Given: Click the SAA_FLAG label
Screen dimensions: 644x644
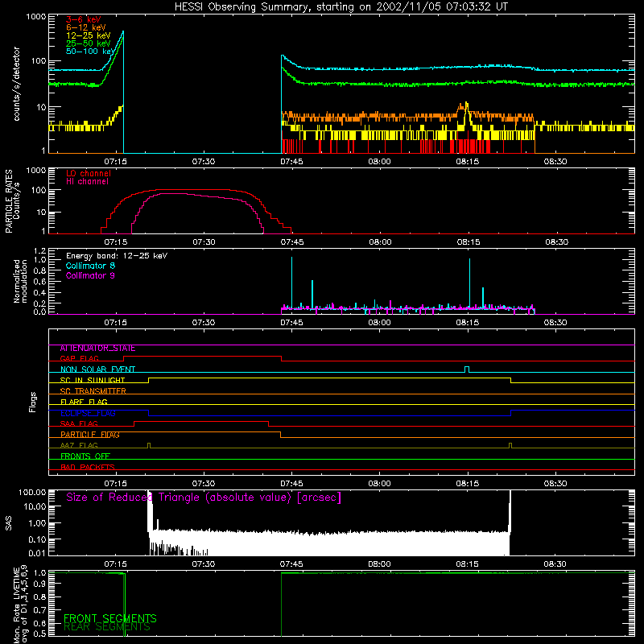Looking at the screenshot, I should (x=79, y=424).
